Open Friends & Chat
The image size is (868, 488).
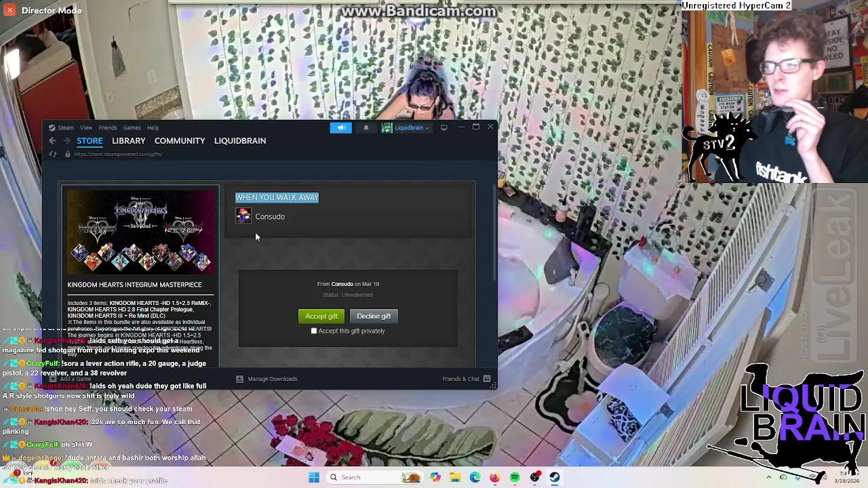[461, 379]
